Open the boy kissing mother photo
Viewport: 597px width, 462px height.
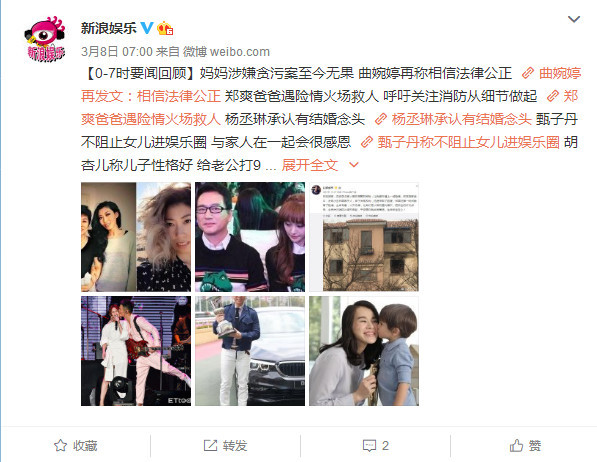(x=364, y=351)
